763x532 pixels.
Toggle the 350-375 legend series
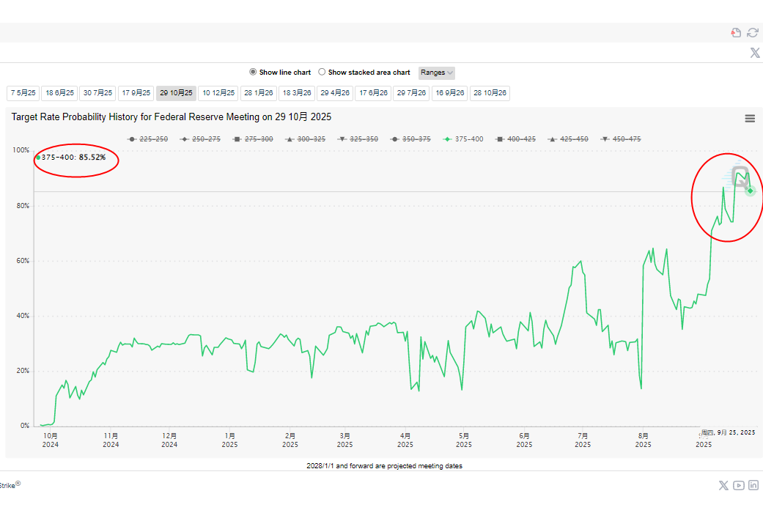point(410,139)
